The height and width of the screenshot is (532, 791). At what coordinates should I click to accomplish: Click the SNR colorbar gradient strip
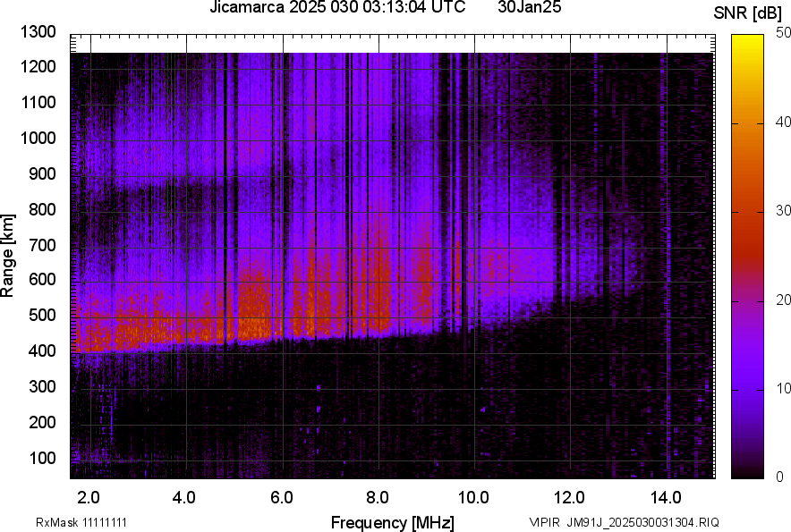[747, 257]
